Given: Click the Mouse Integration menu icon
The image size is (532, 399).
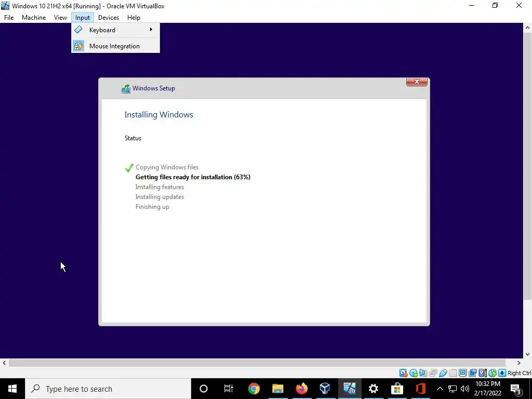Looking at the screenshot, I should click(x=78, y=46).
